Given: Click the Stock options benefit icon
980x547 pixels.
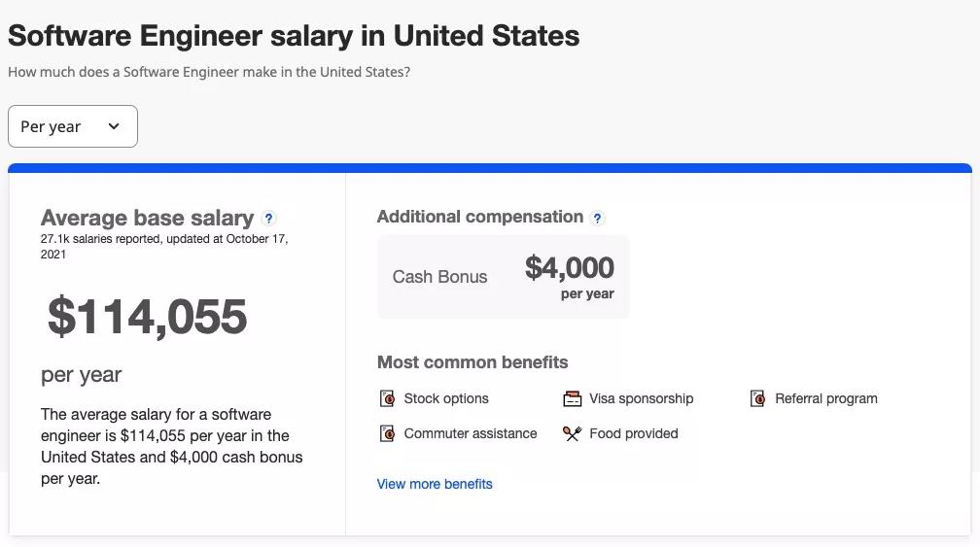Looking at the screenshot, I should (x=388, y=398).
